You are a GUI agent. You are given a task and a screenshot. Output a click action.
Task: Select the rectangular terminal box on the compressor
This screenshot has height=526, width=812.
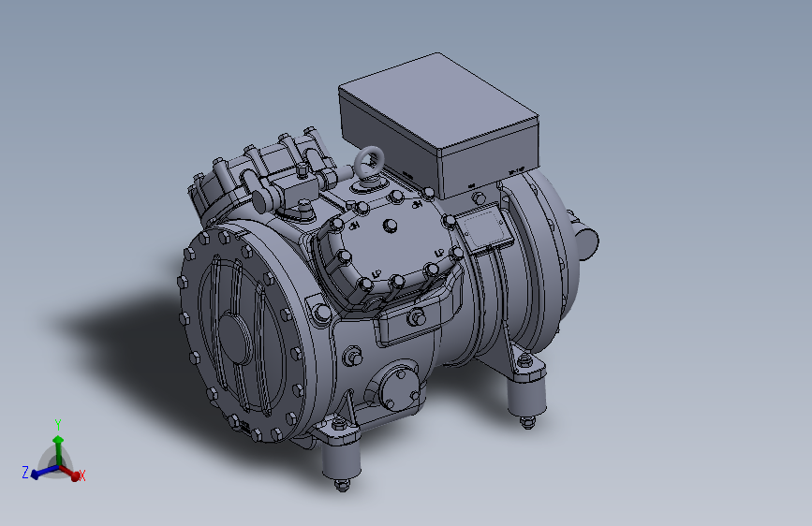coord(439,125)
